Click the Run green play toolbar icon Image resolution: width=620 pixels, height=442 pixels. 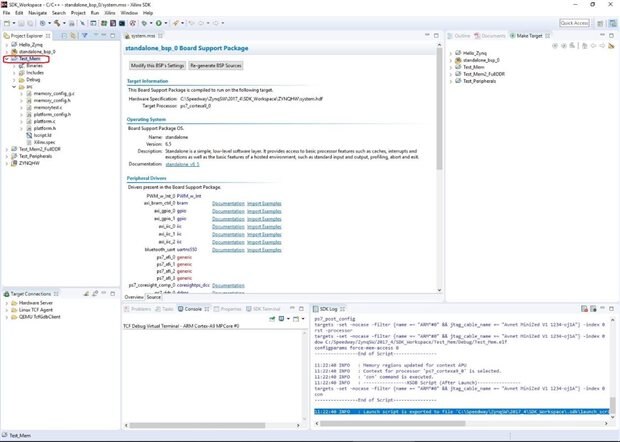[157, 22]
